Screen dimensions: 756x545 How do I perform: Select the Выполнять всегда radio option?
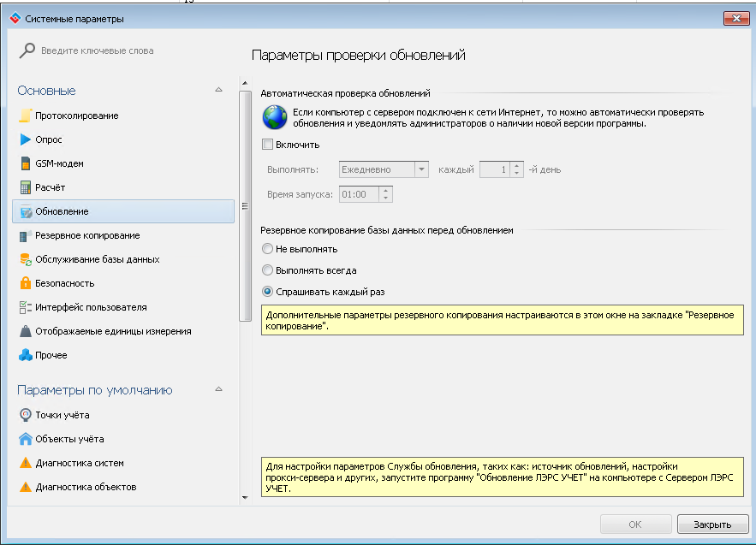pyautogui.click(x=268, y=270)
